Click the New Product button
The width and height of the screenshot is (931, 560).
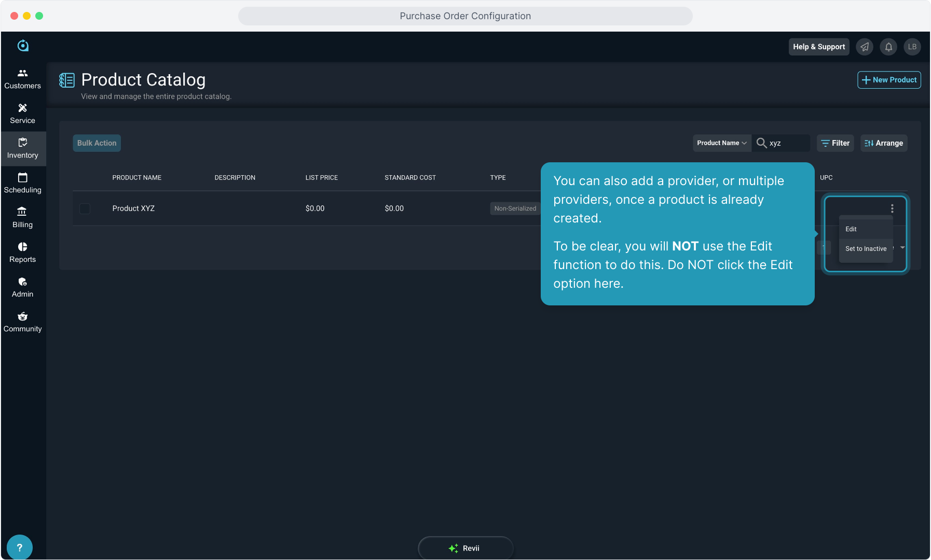pos(889,80)
